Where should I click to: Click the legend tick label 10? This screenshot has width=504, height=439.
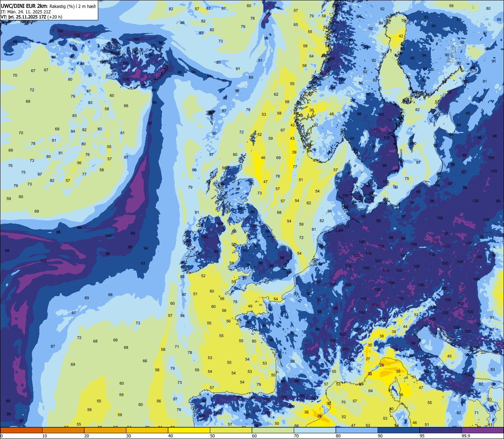click(44, 436)
